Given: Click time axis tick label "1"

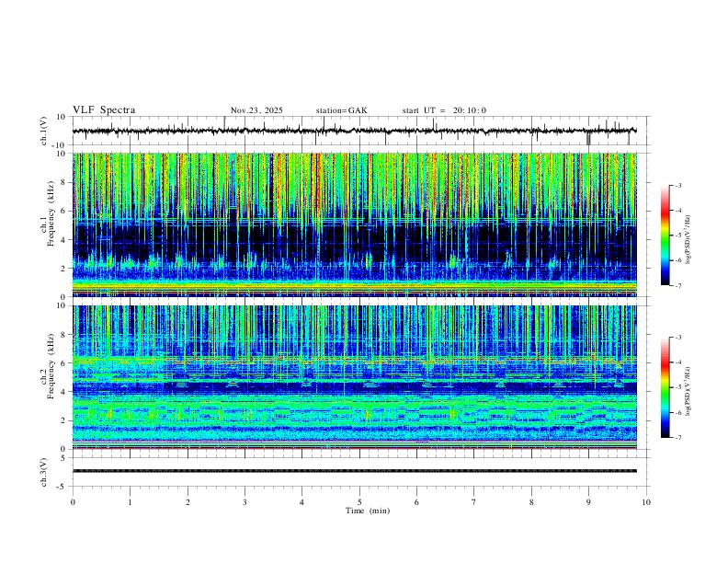Looking at the screenshot, I should (x=130, y=502).
